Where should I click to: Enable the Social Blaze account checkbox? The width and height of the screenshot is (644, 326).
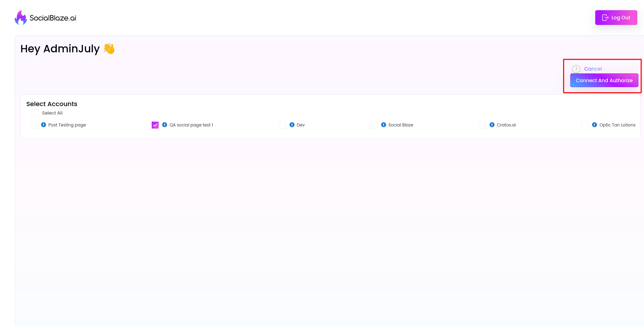[x=374, y=125]
